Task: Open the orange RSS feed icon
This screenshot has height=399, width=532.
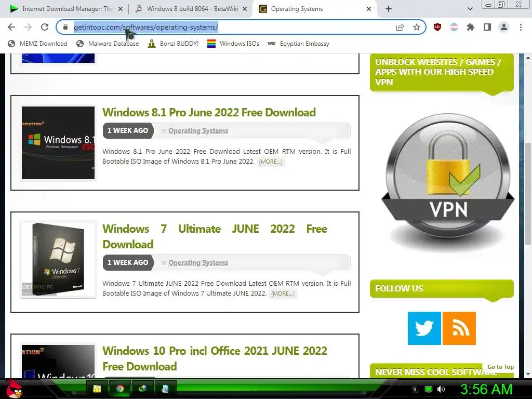Action: [x=459, y=328]
